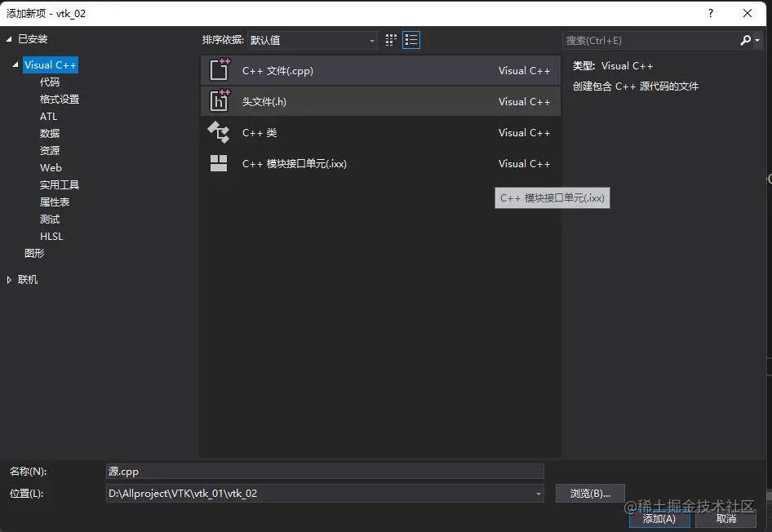Viewport: 772px width, 532px height.
Task: Select the 头文件(.h) template icon
Action: point(220,101)
